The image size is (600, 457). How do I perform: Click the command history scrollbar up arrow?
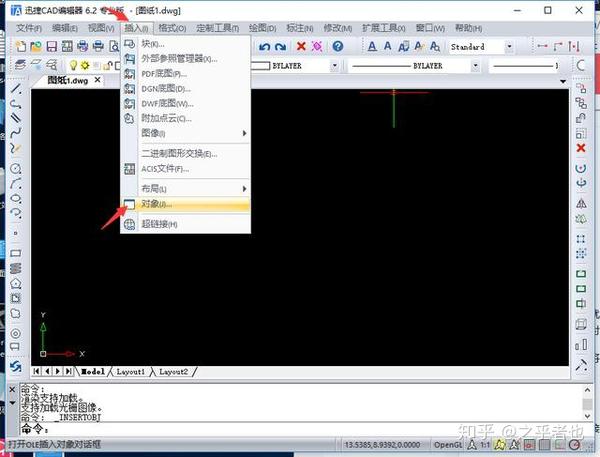tap(587, 390)
